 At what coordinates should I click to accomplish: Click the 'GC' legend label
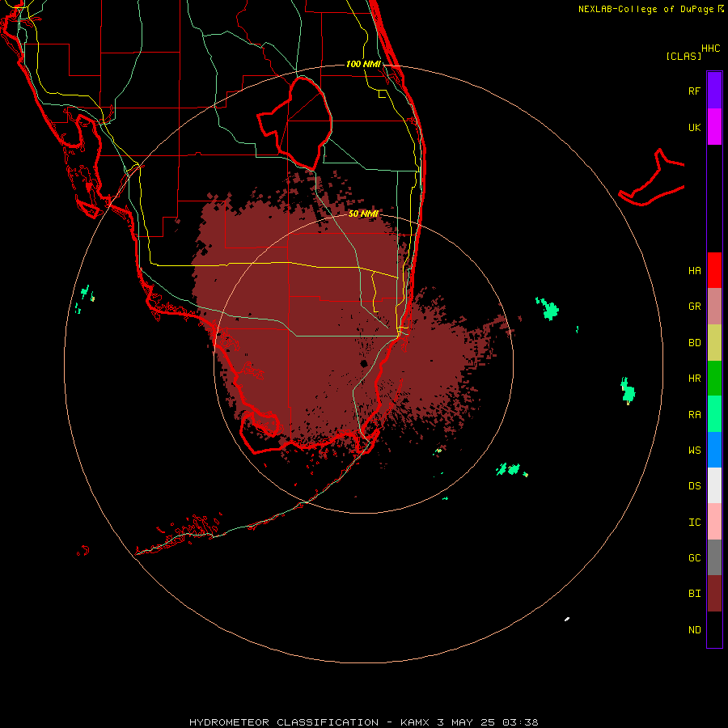[x=695, y=558]
